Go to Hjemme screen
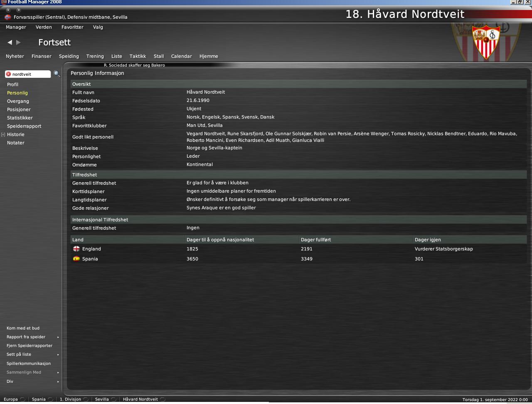The height and width of the screenshot is (404, 532). 209,56
